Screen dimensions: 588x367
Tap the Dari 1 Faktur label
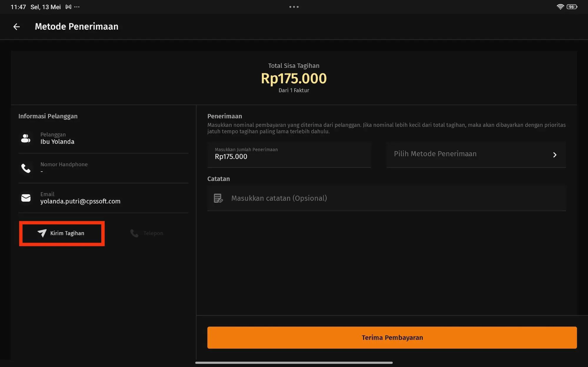tap(294, 91)
